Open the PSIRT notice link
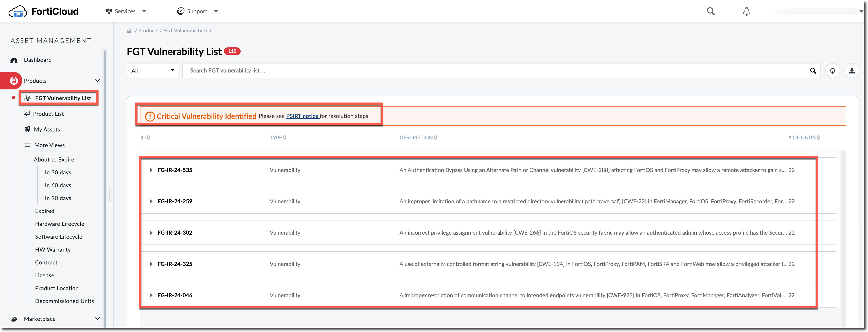The width and height of the screenshot is (868, 332). (302, 116)
